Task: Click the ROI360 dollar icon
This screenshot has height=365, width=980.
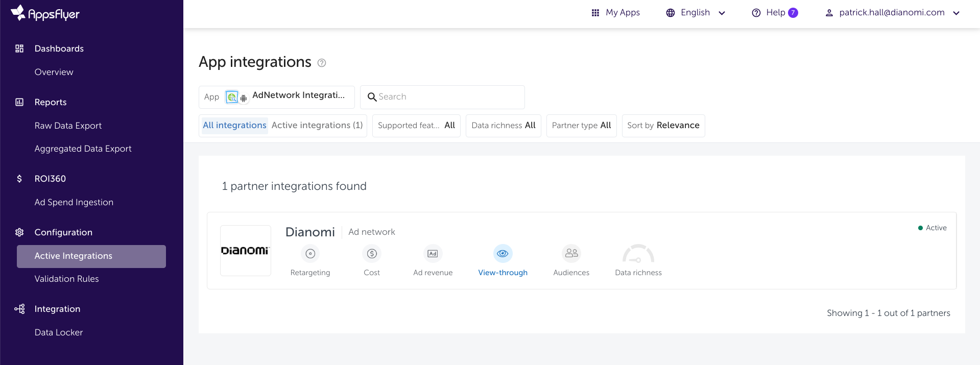Action: tap(19, 179)
